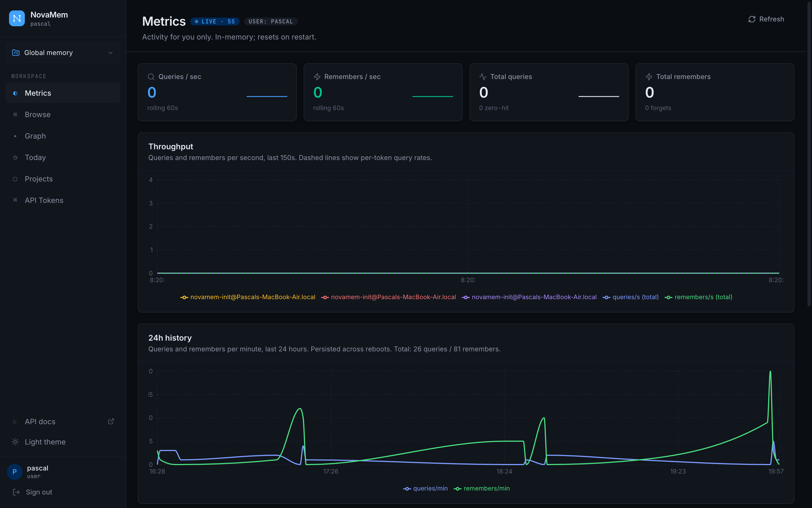Screen dimensions: 812x508
Task: Click the LIVE 5S status badge
Action: (215, 21)
